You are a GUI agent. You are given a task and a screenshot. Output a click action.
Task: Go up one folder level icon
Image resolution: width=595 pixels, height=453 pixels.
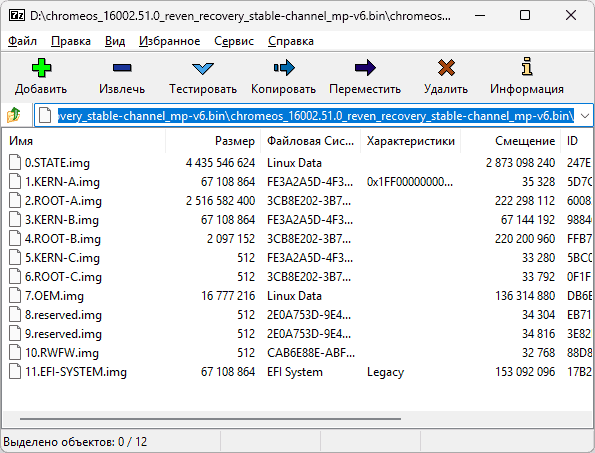pos(14,115)
